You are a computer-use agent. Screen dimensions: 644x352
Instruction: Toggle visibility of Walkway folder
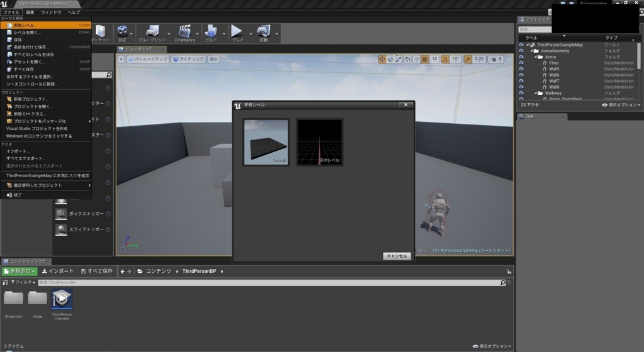(521, 93)
